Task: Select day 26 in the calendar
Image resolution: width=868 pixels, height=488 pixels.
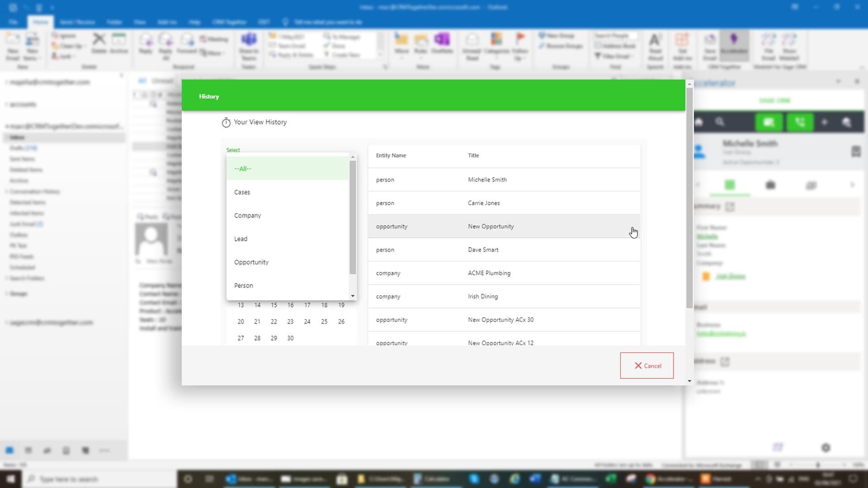Action: click(x=341, y=321)
